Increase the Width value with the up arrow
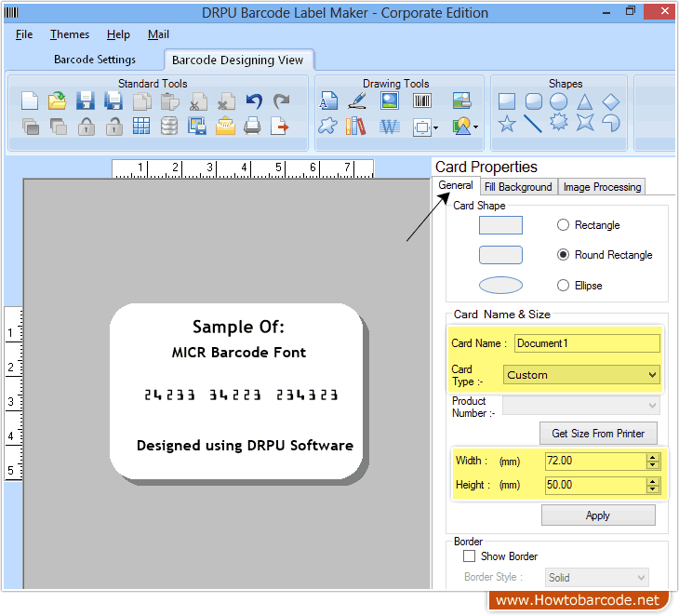 tap(653, 457)
